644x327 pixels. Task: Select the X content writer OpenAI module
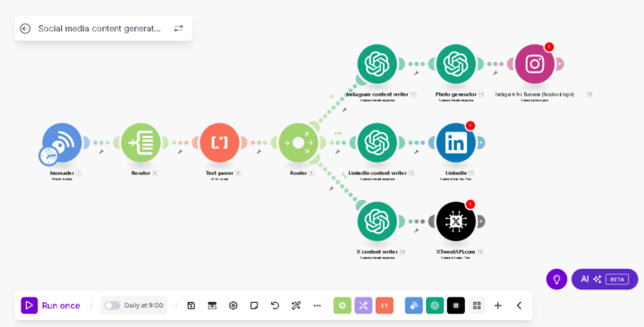point(377,222)
